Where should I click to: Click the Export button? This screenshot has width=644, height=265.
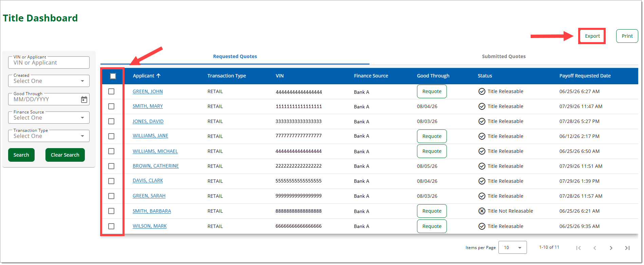pyautogui.click(x=592, y=36)
